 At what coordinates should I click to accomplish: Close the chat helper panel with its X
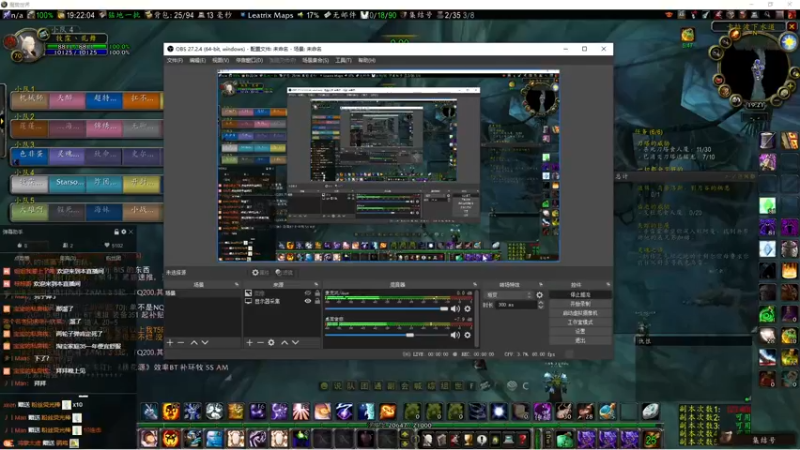tap(131, 232)
